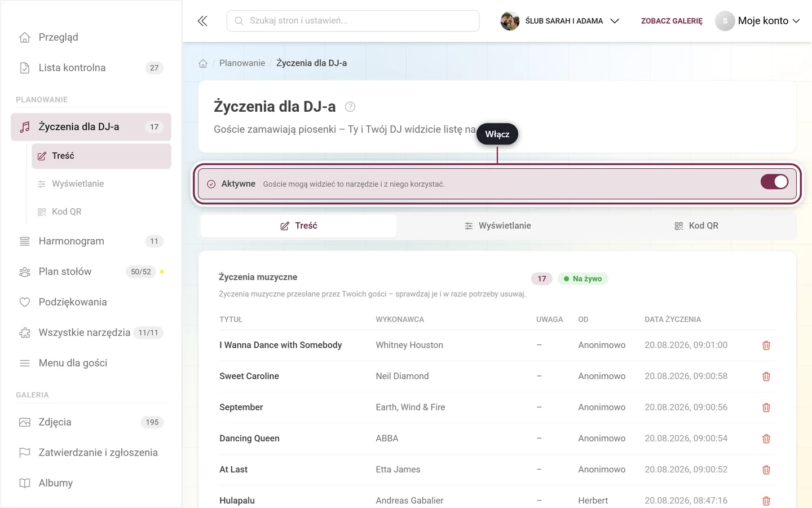The image size is (812, 508).
Task: Open Wszystkie narzędzia in the sidebar
Action: (x=91, y=332)
